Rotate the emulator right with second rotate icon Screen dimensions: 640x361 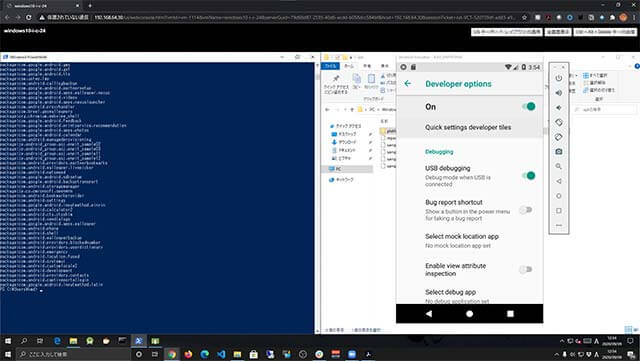(559, 137)
